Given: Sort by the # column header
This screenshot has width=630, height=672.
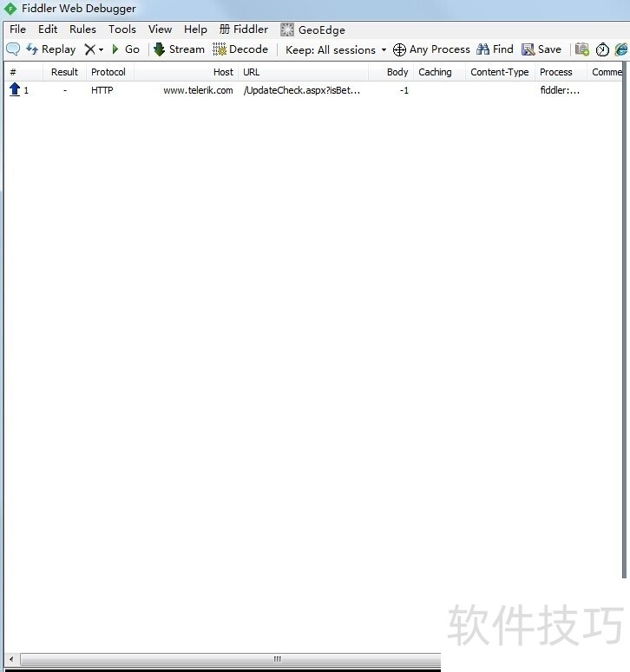Looking at the screenshot, I should coord(23,72).
